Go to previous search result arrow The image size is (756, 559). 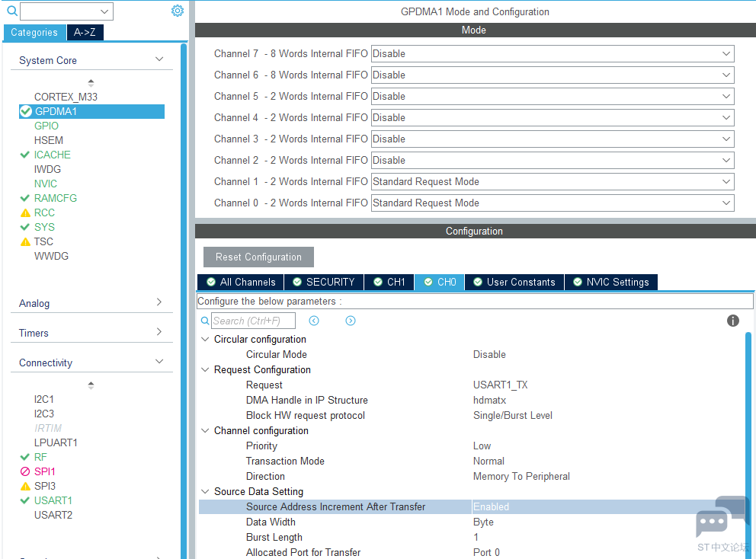click(x=314, y=321)
